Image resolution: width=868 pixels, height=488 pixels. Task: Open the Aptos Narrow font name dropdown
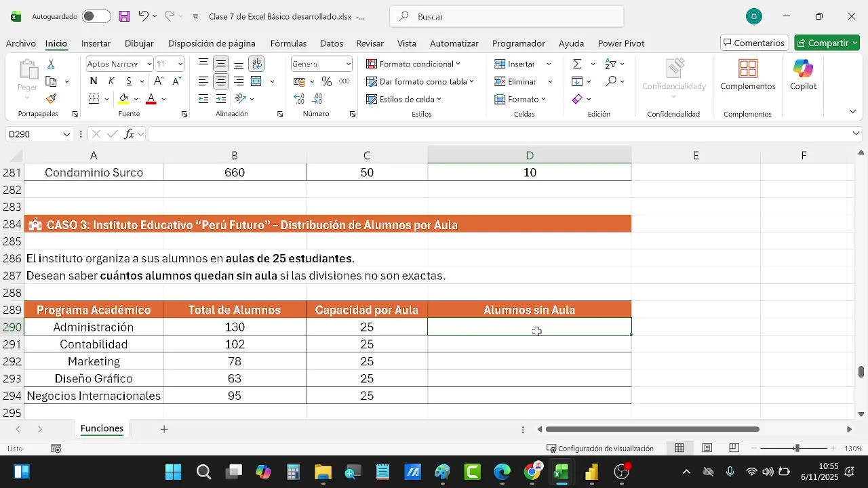[149, 64]
